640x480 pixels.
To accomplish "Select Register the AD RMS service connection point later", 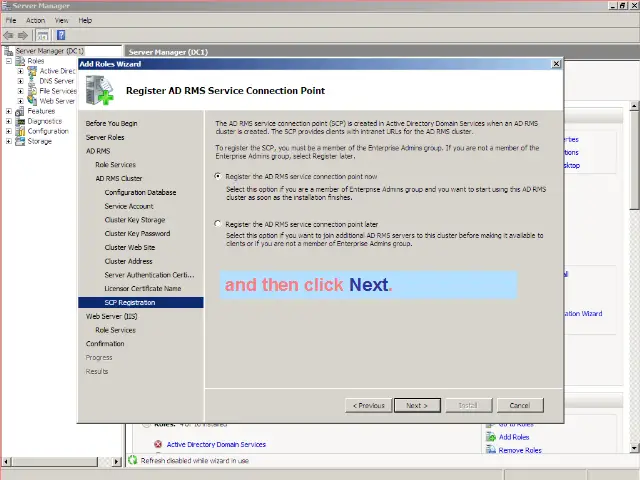I will [x=218, y=224].
